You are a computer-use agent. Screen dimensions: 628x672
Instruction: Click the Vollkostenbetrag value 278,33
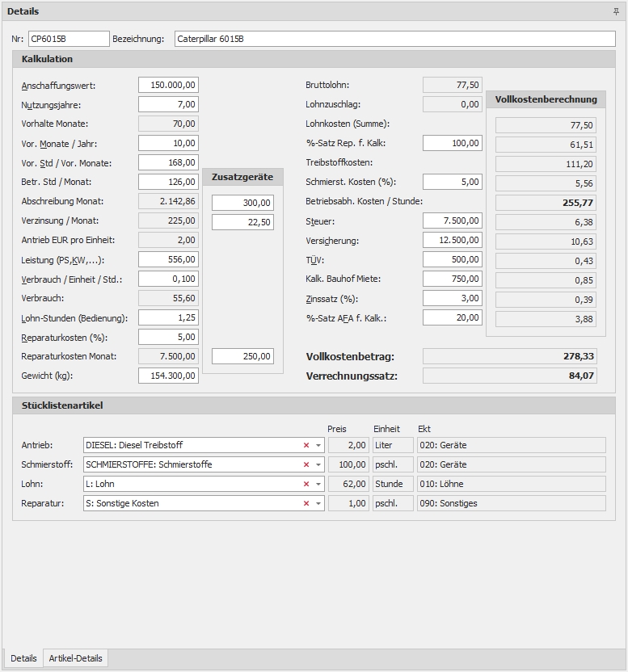tap(510, 356)
